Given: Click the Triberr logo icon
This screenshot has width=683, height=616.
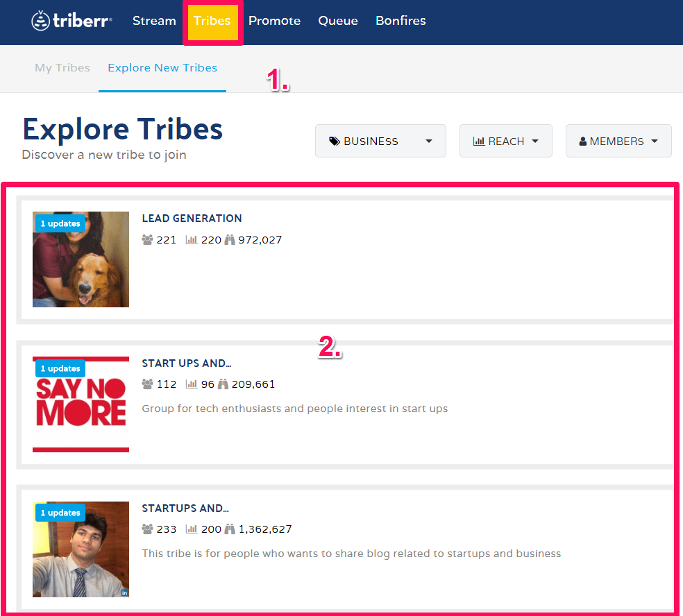Looking at the screenshot, I should (x=40, y=21).
